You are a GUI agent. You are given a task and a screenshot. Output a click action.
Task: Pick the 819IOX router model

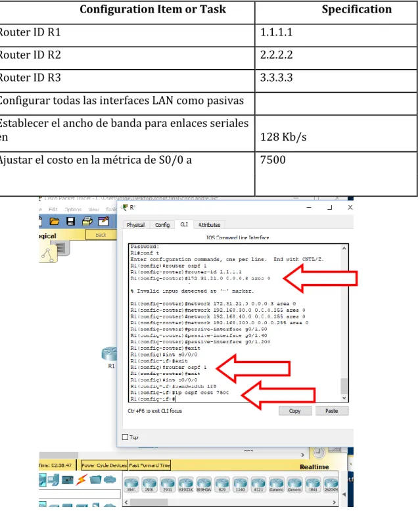pyautogui.click(x=185, y=485)
